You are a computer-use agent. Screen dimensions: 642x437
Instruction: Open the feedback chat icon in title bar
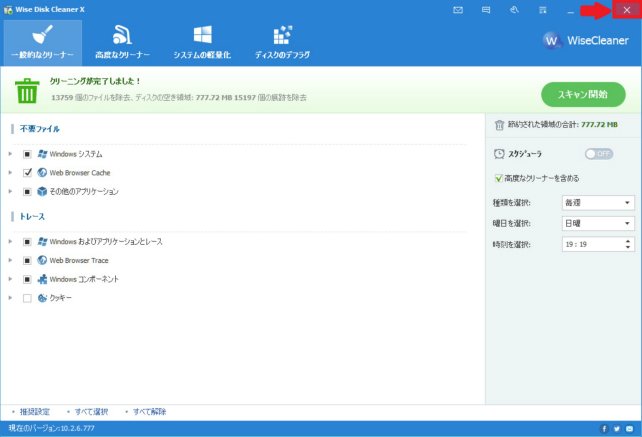486,10
